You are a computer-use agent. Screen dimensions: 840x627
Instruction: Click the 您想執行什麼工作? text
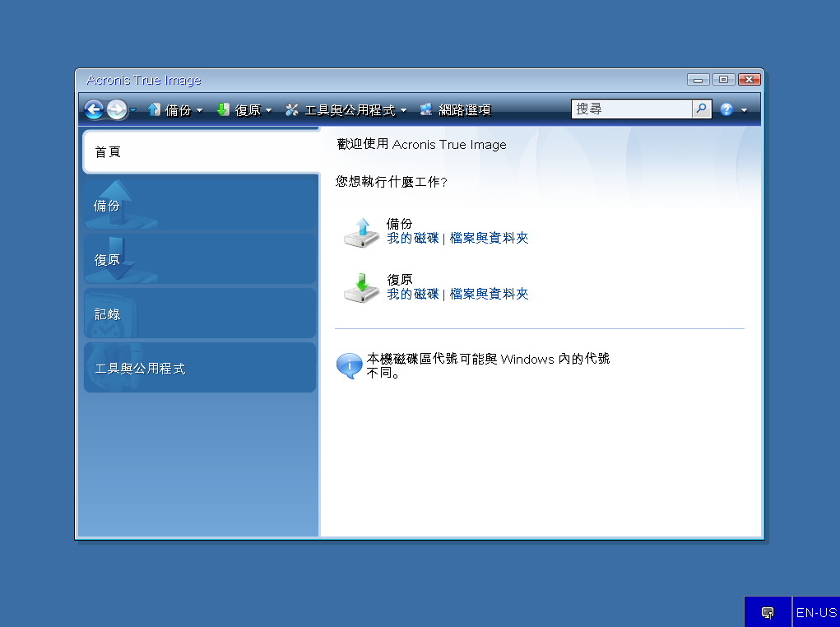pos(391,182)
